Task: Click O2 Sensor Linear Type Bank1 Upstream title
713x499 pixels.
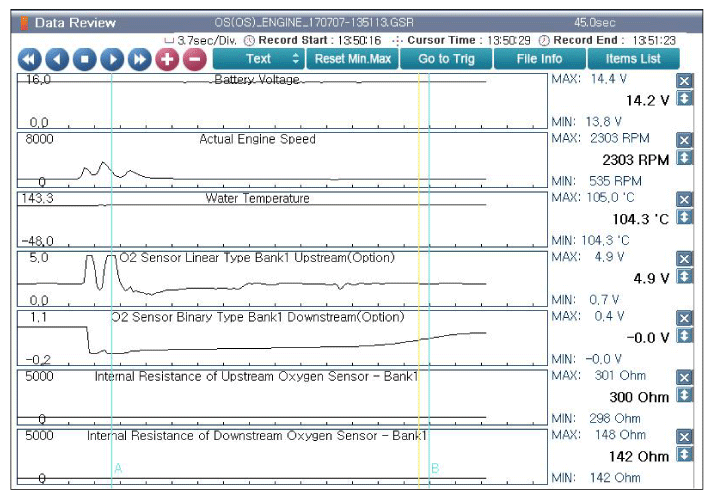Action: point(257,258)
